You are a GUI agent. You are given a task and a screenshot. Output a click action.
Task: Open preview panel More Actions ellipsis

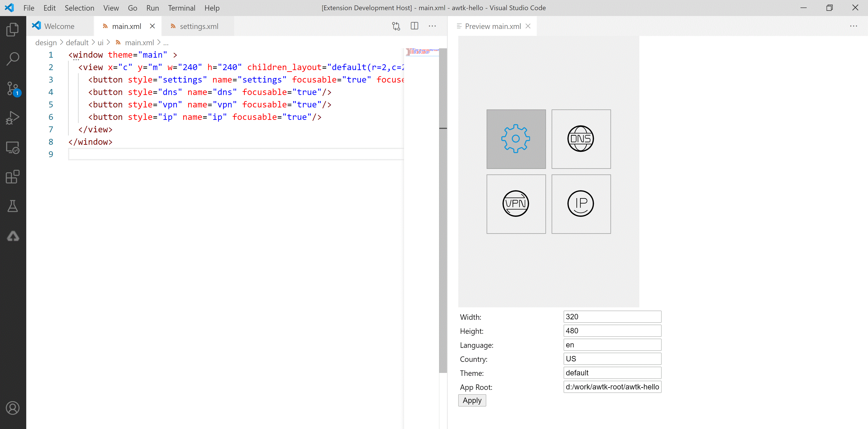click(x=854, y=26)
